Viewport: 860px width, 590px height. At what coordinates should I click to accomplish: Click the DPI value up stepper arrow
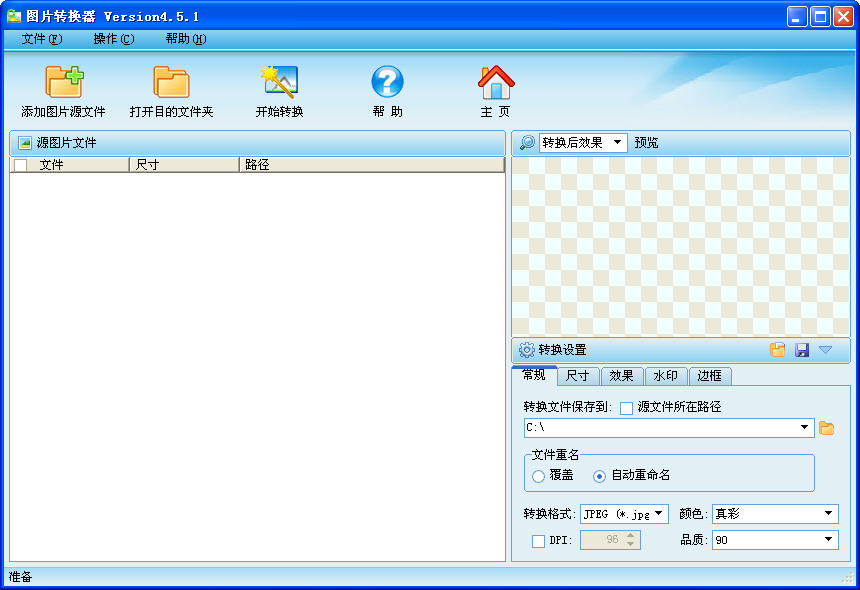(632, 534)
